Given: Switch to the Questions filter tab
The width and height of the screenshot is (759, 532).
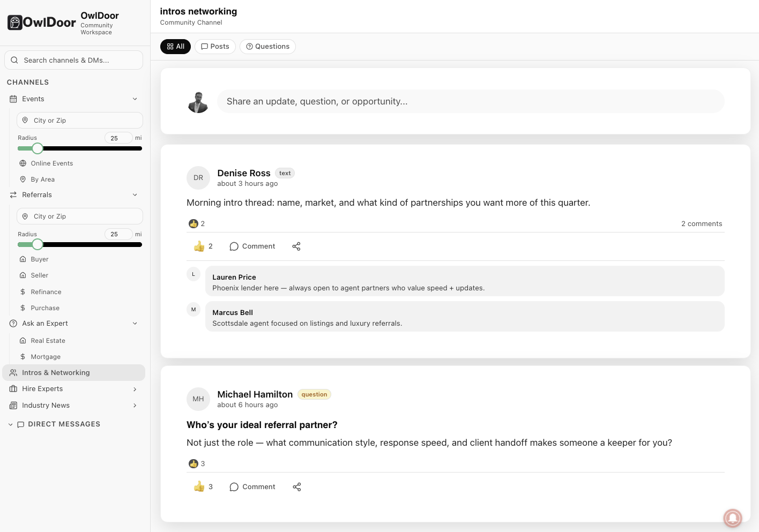Looking at the screenshot, I should (267, 47).
